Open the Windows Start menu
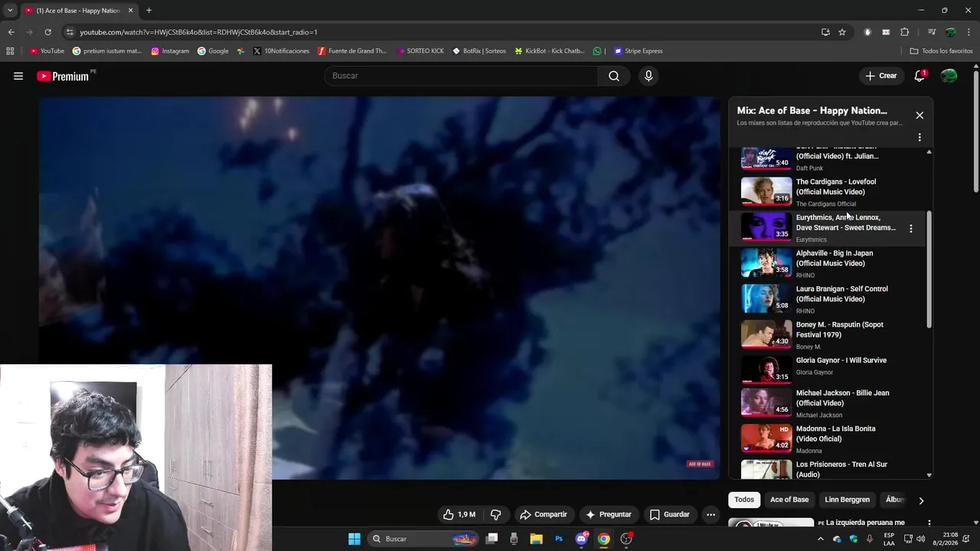This screenshot has height=551, width=980. point(354,539)
